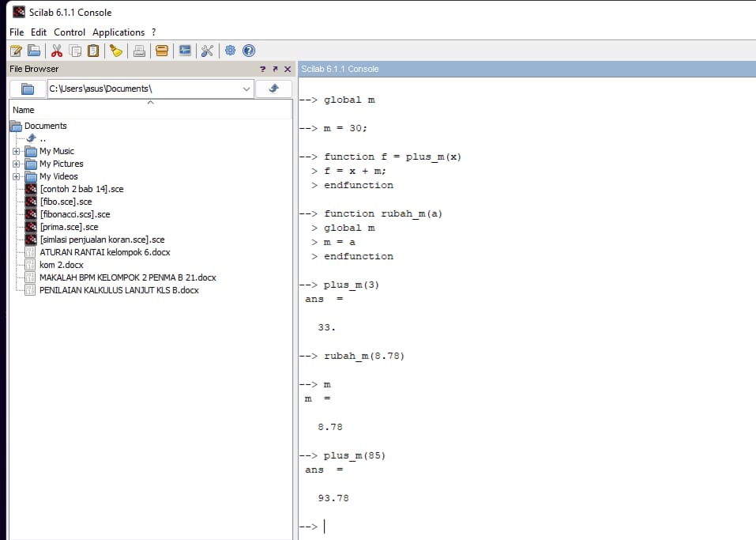Undock the File Browser panel
756x540 pixels.
pos(275,69)
